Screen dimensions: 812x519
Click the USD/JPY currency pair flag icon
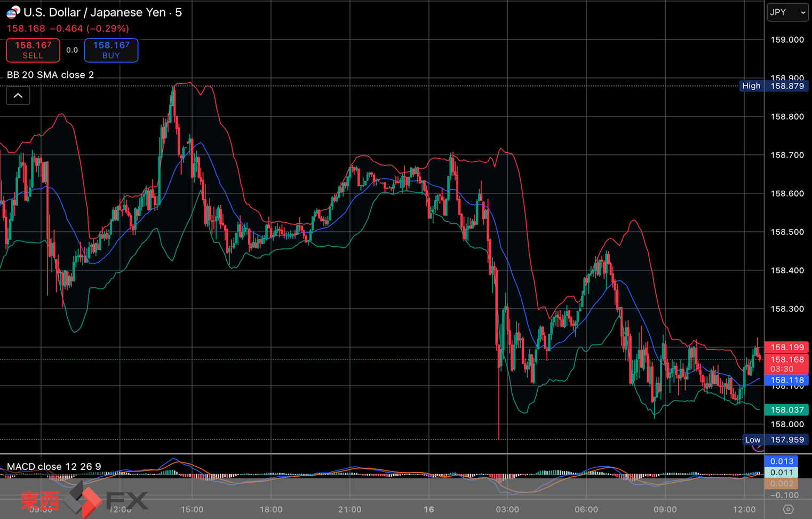click(x=13, y=12)
